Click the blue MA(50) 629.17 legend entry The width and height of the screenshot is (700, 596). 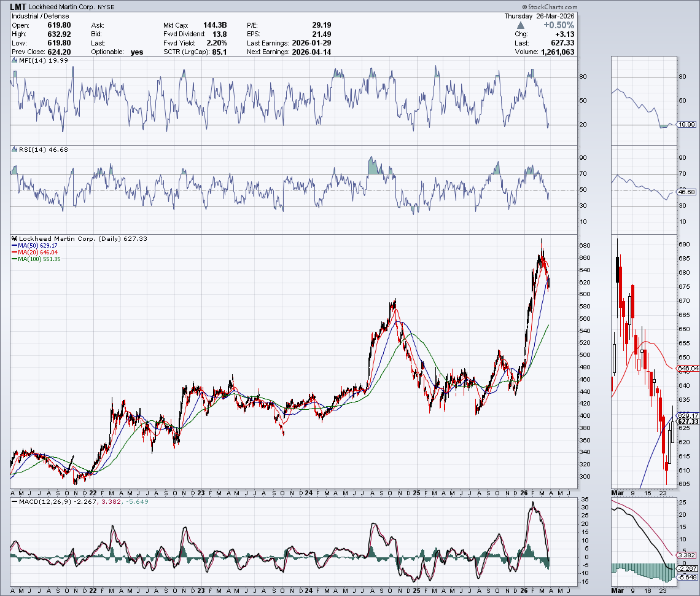[x=34, y=246]
